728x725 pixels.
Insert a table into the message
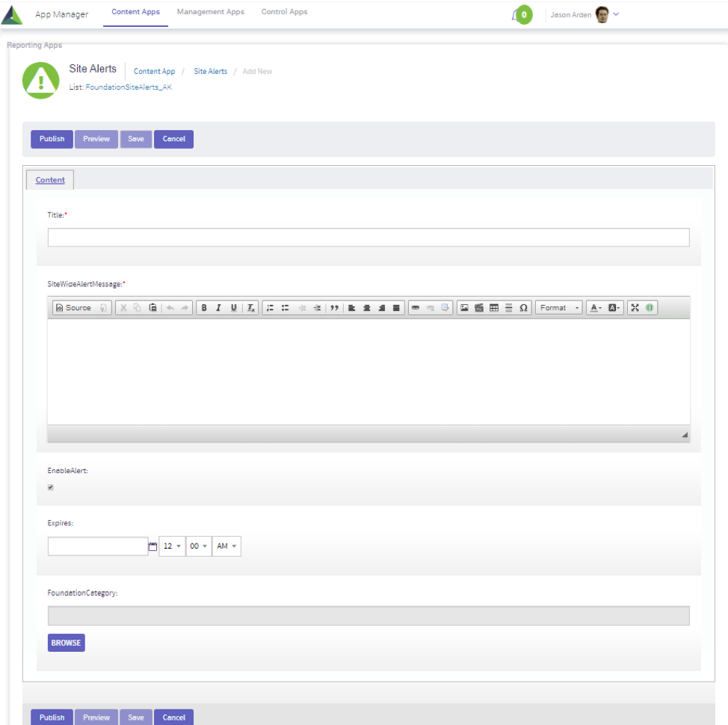tap(494, 308)
